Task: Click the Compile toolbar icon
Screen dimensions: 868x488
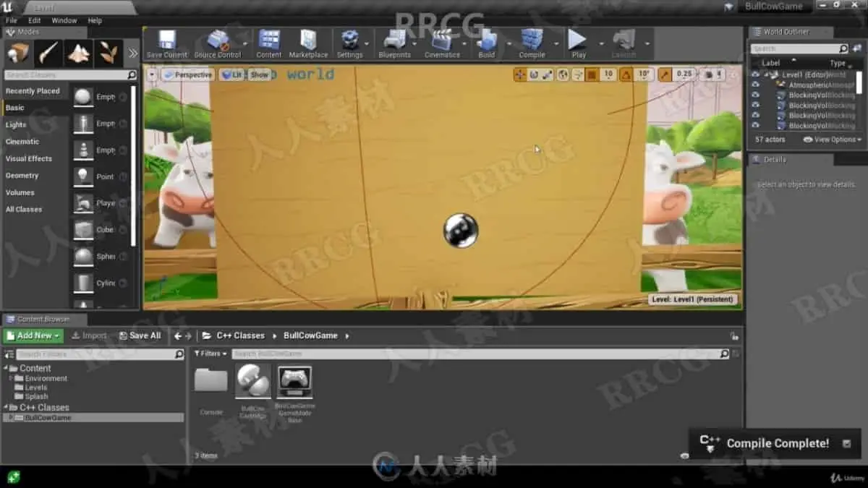Action: 532,44
